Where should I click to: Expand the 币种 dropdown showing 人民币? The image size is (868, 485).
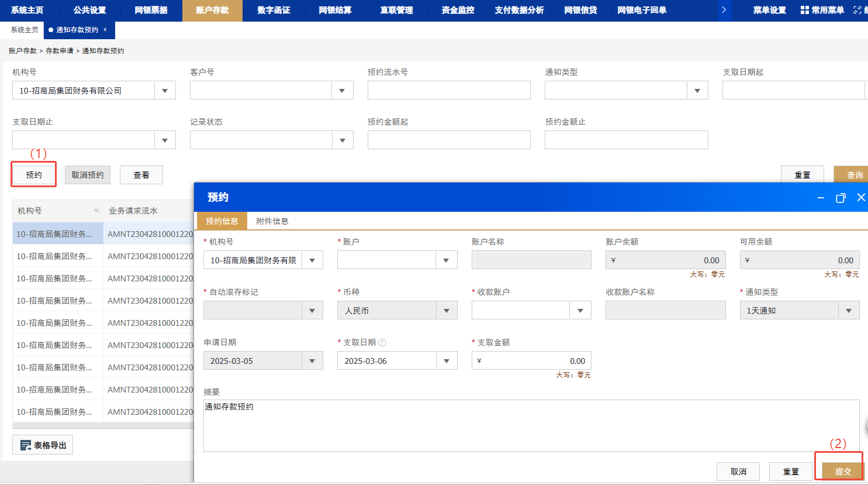[x=446, y=311]
